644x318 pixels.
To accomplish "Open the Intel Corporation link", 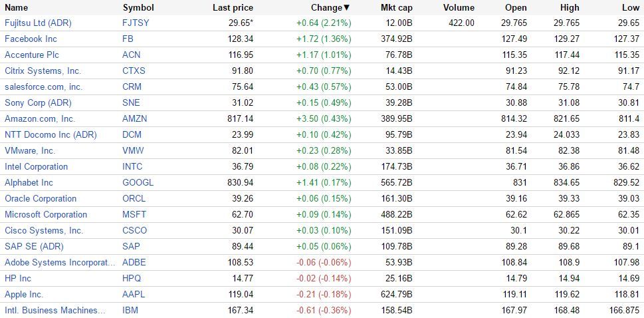I will tap(37, 166).
